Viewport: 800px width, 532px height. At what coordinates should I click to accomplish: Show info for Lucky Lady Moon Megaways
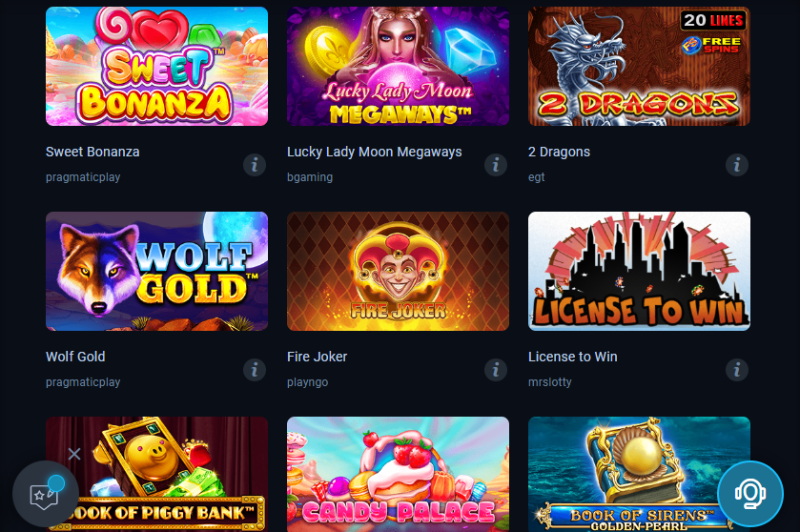coord(496,165)
